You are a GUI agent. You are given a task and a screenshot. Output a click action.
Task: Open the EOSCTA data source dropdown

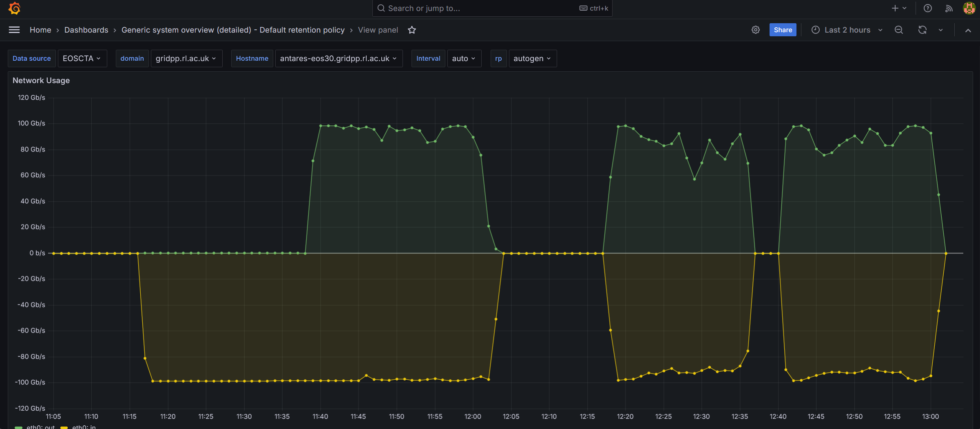coord(82,58)
